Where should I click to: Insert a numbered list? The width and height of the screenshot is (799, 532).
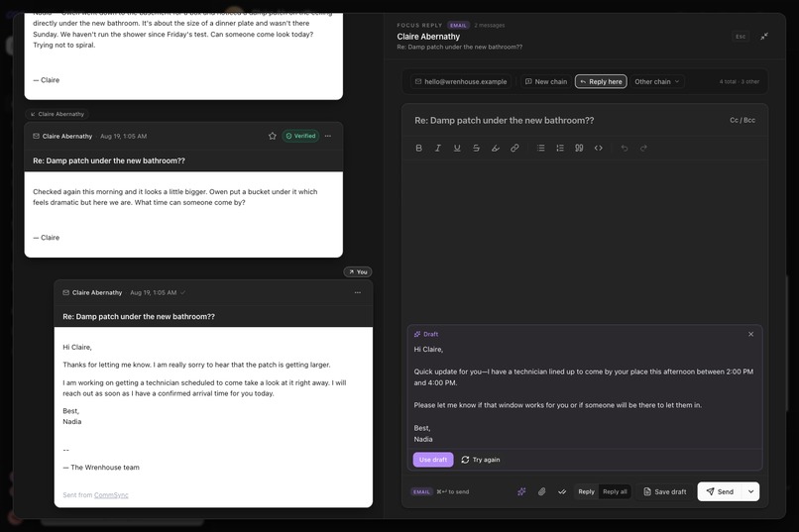point(560,149)
